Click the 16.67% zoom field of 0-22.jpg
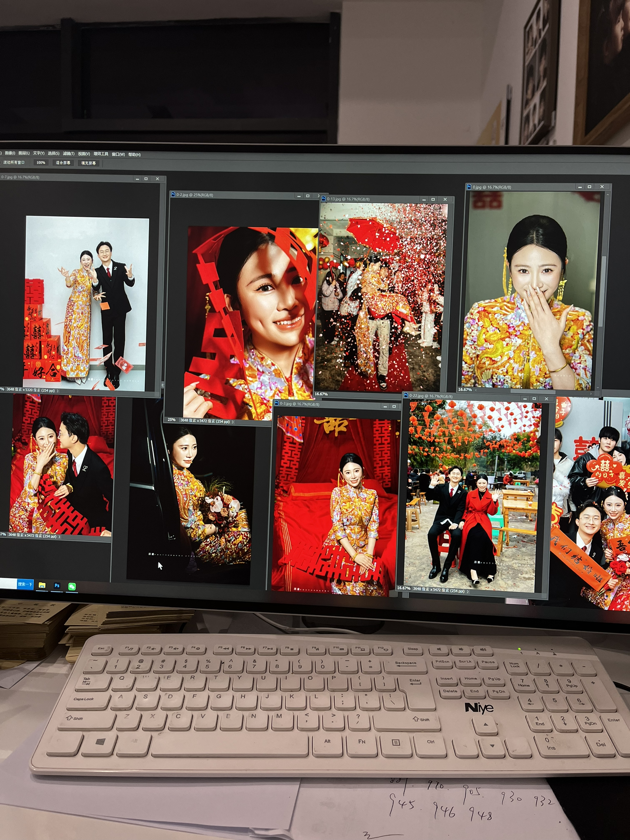 click(x=404, y=588)
